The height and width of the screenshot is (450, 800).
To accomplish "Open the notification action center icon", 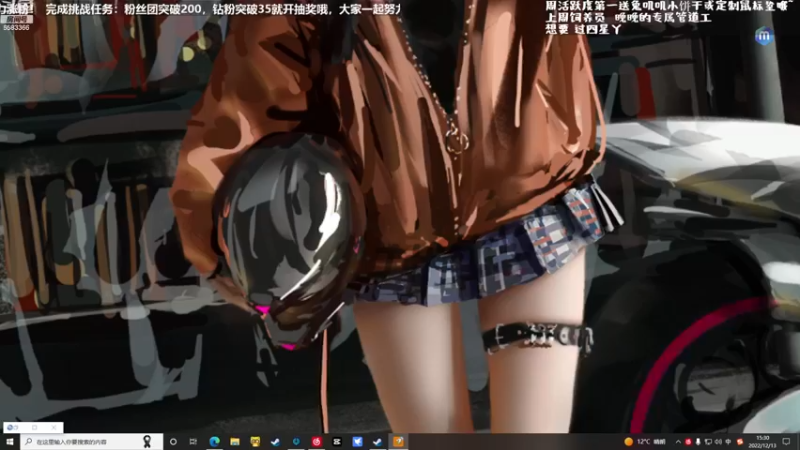I will point(786,442).
